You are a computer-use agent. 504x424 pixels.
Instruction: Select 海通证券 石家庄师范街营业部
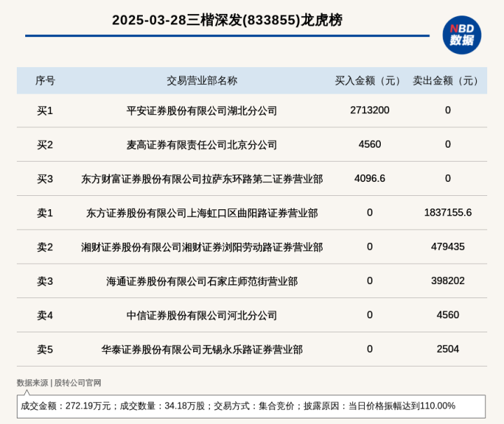[x=202, y=281]
